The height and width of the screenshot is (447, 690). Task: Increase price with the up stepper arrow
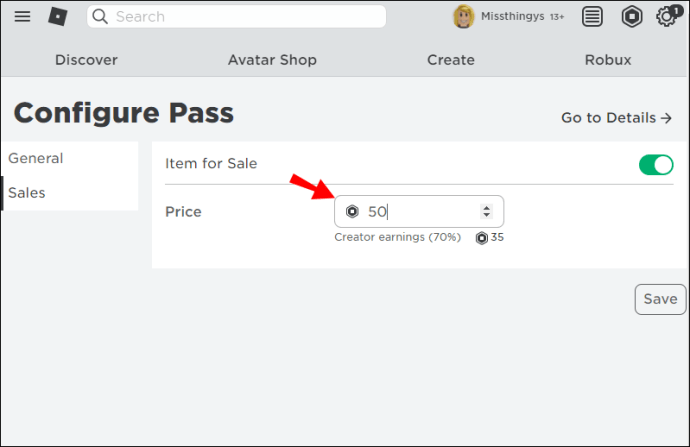tap(486, 208)
